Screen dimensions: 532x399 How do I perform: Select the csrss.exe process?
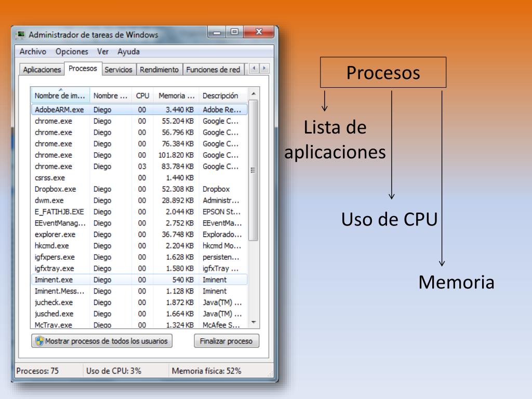pos(139,178)
